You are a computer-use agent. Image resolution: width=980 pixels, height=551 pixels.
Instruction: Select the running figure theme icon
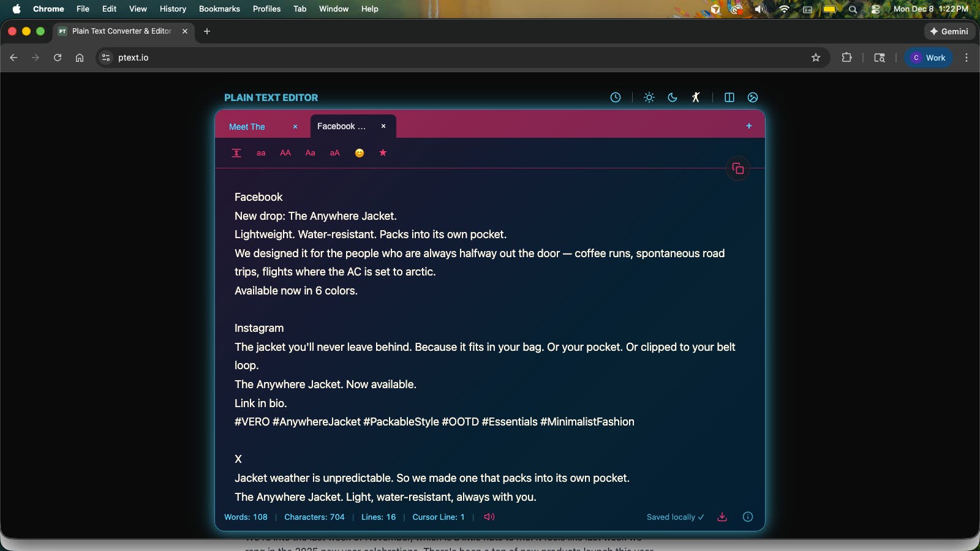(x=696, y=97)
